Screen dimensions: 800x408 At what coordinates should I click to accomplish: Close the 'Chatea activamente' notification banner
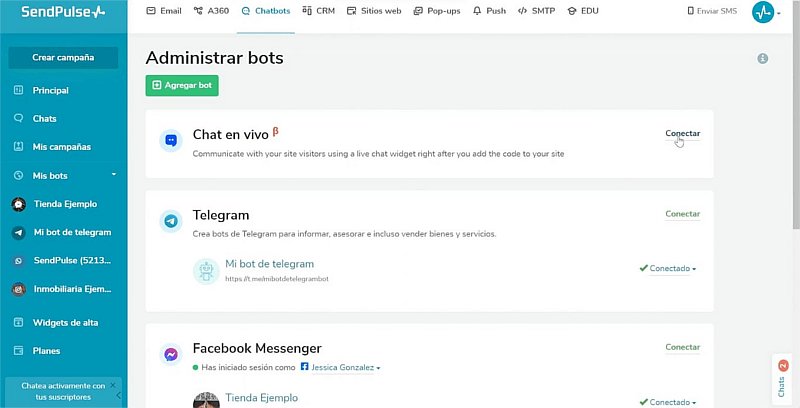pos(113,385)
